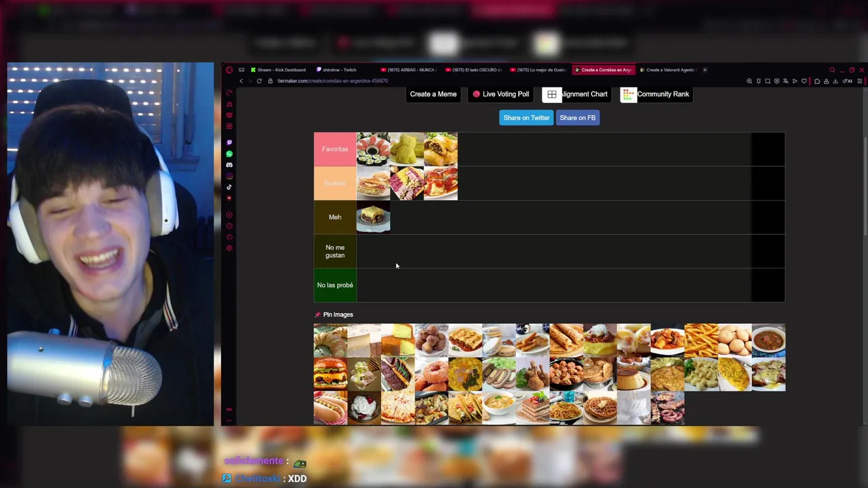The width and height of the screenshot is (868, 488).
Task: Pick the spaghetti image from the pool
Action: 566,408
